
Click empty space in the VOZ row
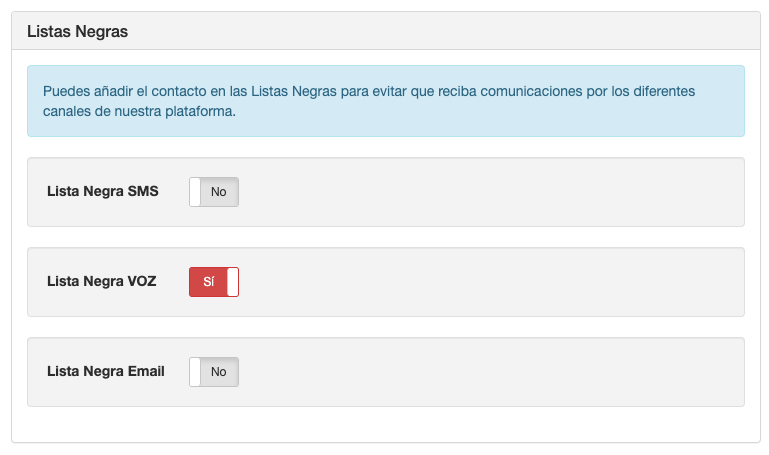coord(500,282)
